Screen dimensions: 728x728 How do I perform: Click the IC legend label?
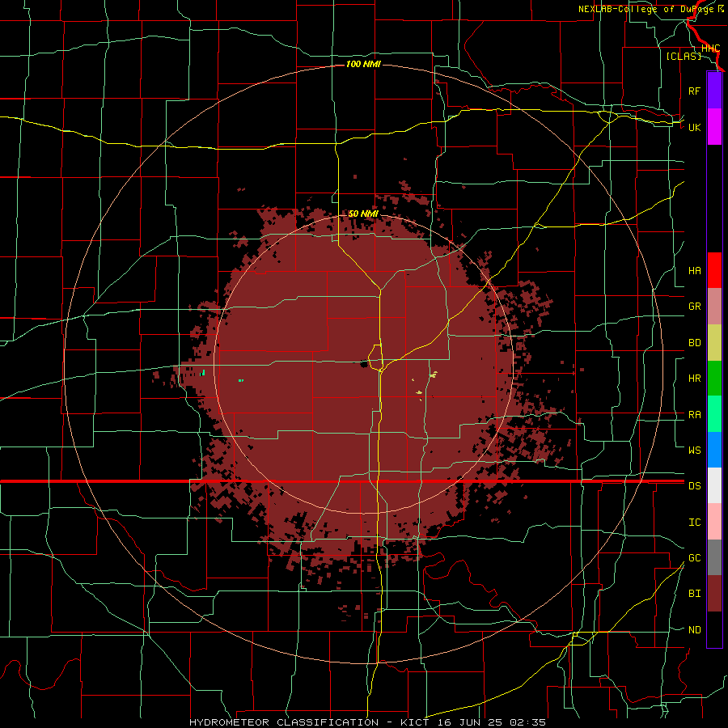click(694, 523)
